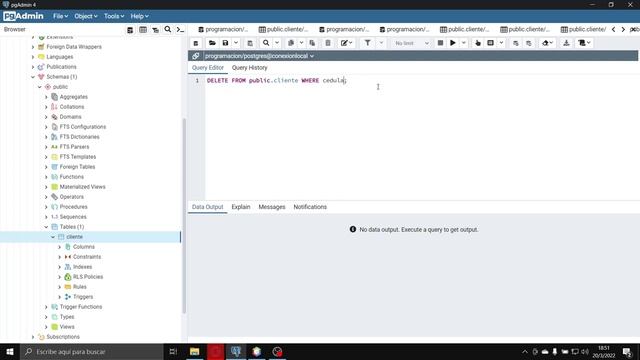640x360 pixels.
Task: Expand the Constraints node under cliente
Action: click(60, 257)
